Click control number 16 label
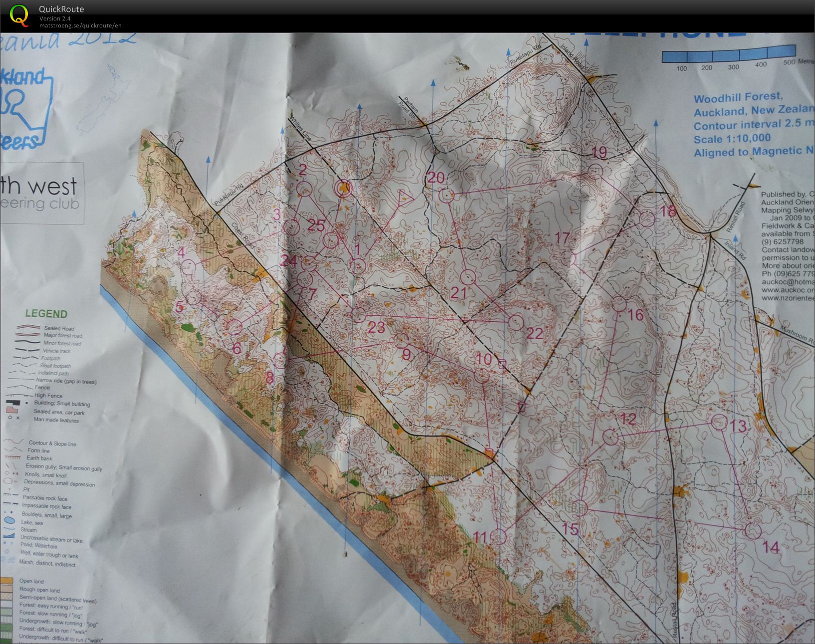The height and width of the screenshot is (644, 815). coord(636,315)
